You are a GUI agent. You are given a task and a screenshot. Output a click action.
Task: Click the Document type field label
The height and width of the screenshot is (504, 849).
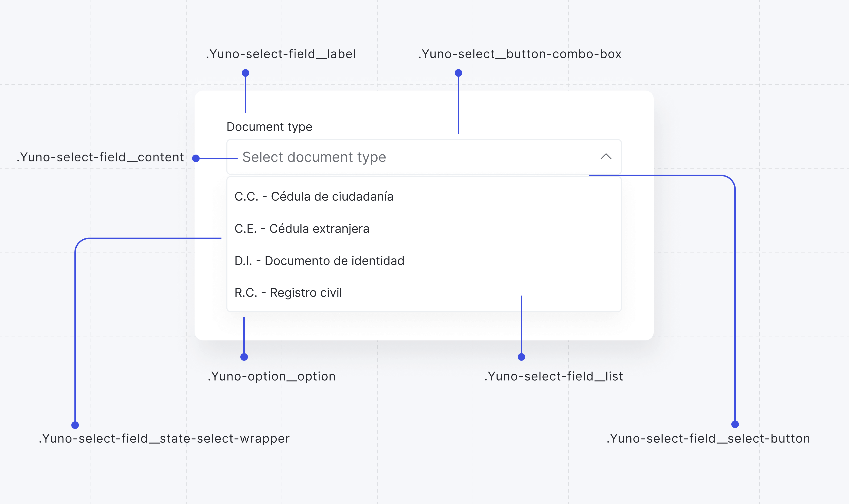[x=269, y=127]
